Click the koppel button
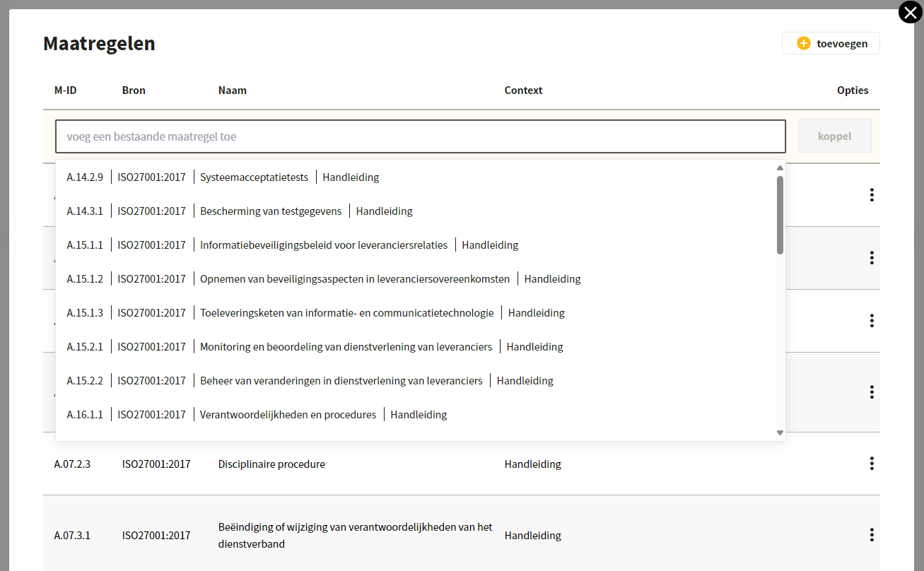 pyautogui.click(x=834, y=136)
